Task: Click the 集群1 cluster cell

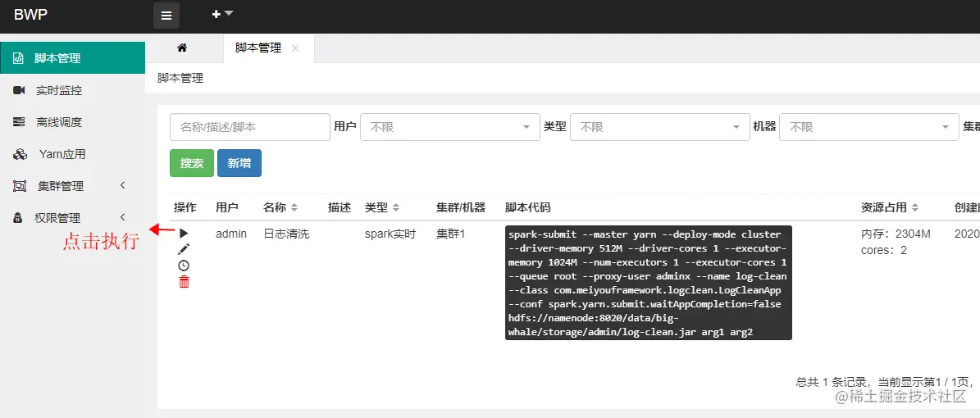Action: pyautogui.click(x=450, y=234)
